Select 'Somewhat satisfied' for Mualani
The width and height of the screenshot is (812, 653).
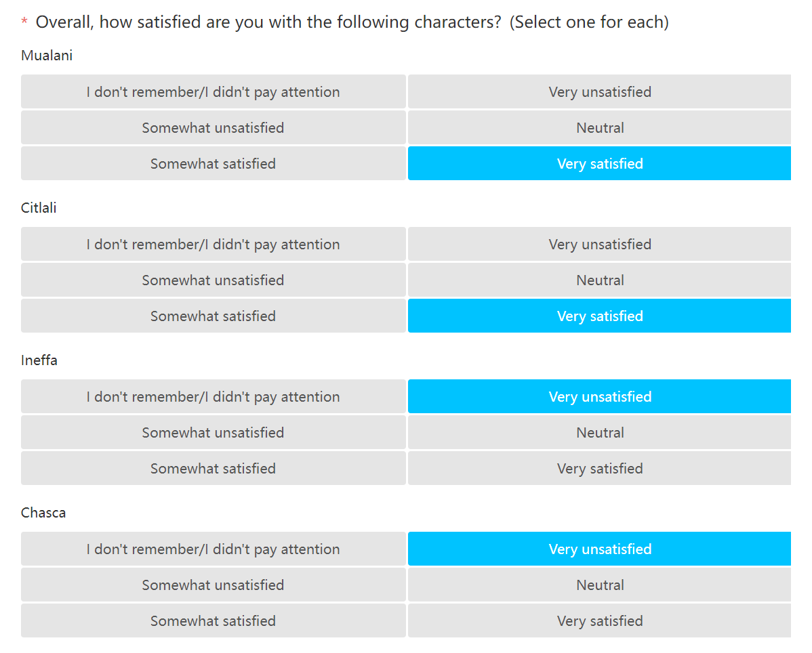click(x=214, y=163)
